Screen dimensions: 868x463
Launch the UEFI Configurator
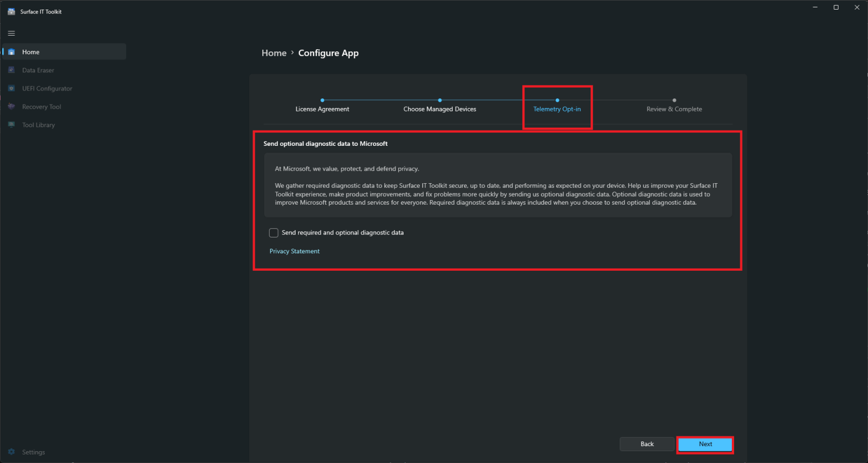[47, 88]
